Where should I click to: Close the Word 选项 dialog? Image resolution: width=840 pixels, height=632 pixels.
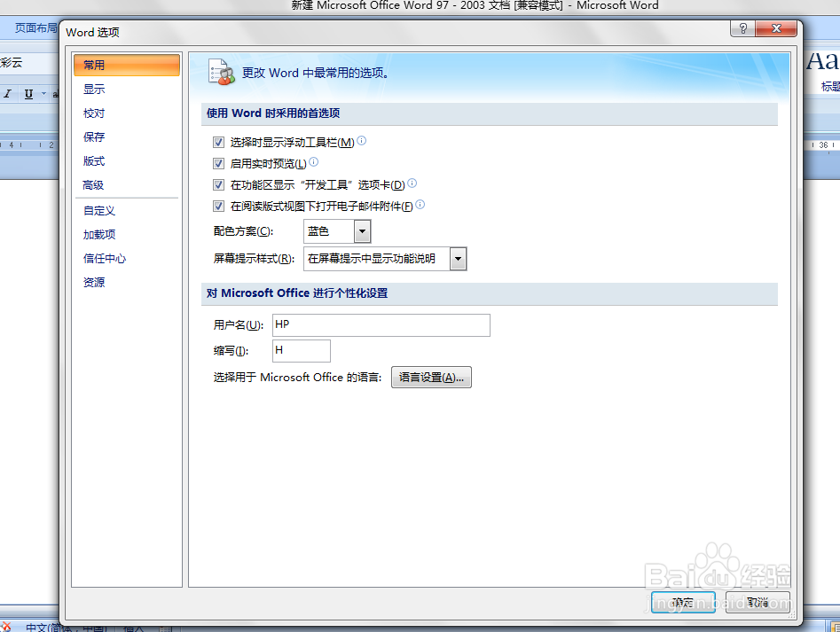(776, 29)
